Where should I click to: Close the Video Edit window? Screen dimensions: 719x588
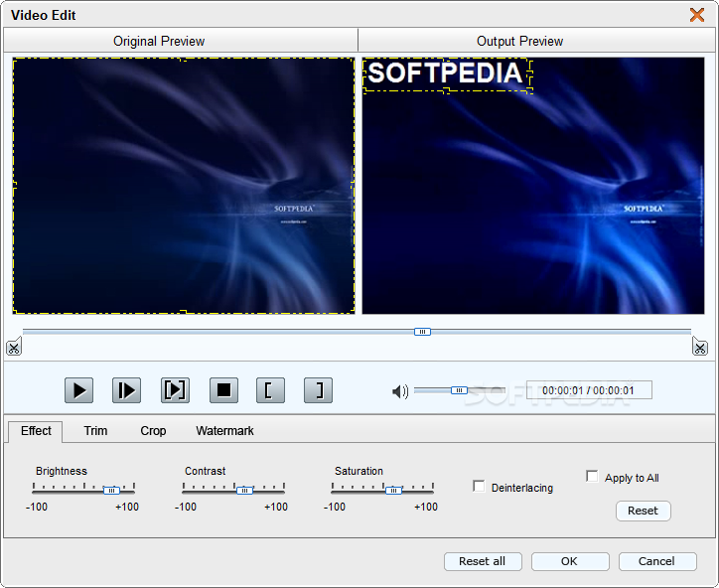pyautogui.click(x=697, y=15)
